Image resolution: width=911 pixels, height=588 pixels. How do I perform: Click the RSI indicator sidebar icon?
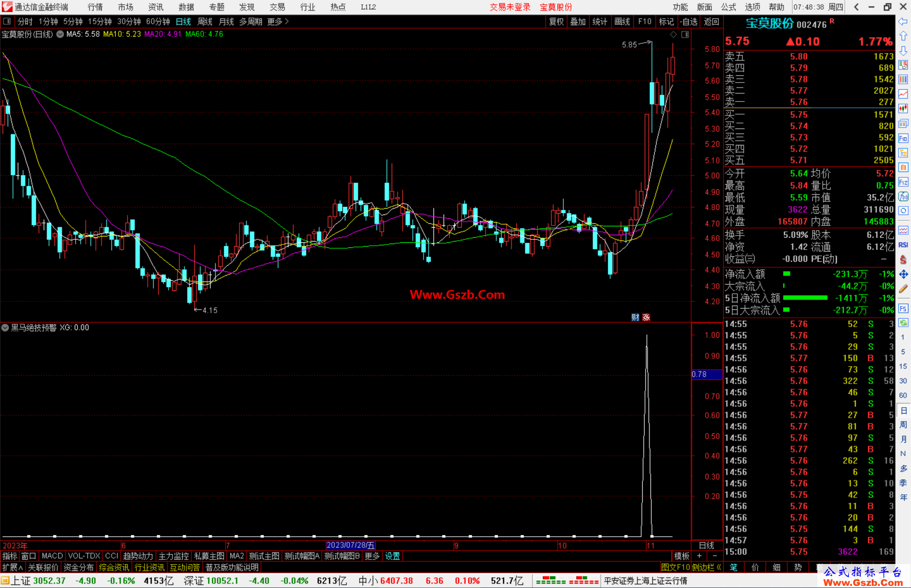[x=903, y=245]
